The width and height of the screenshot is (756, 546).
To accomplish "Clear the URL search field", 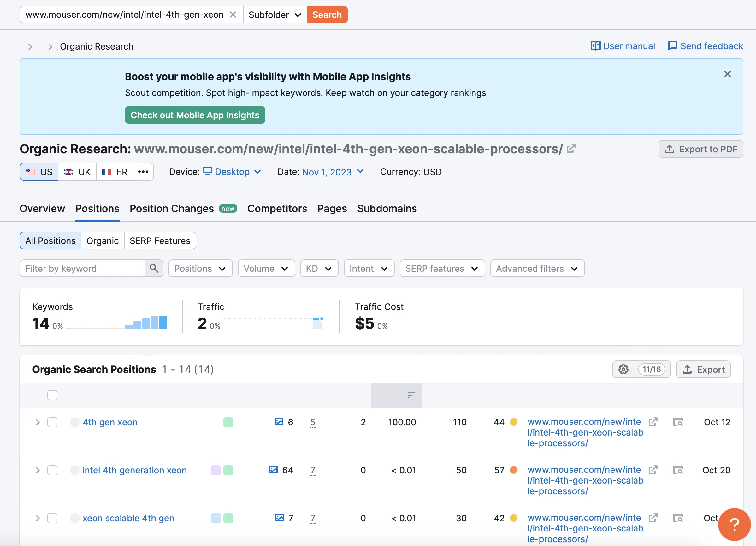I will tap(233, 15).
